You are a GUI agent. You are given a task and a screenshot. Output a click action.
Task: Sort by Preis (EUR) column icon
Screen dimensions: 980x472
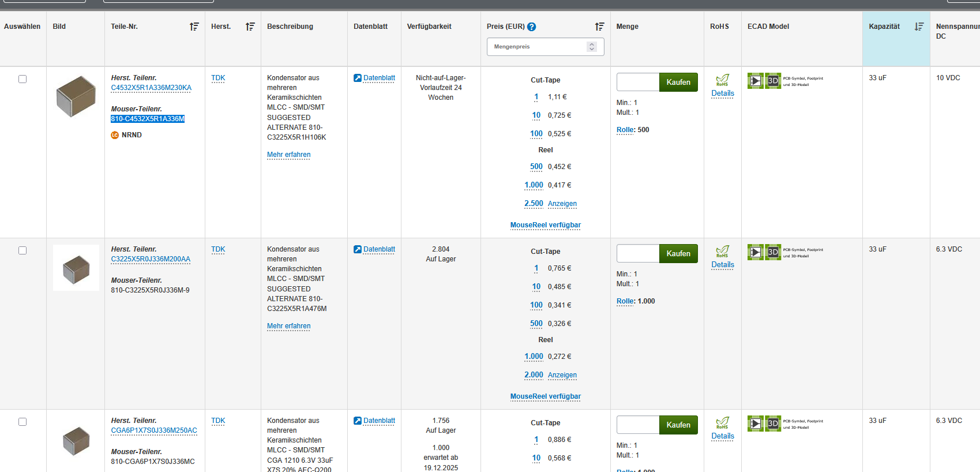599,27
